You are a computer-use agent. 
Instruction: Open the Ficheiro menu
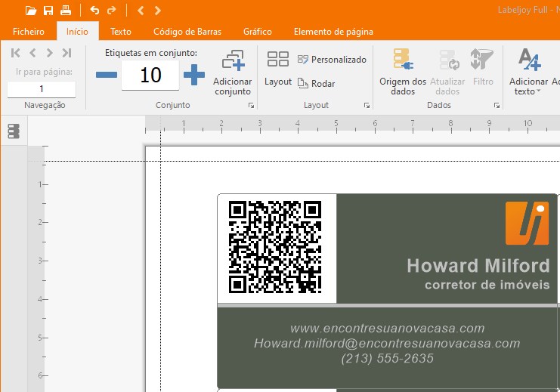(x=29, y=32)
